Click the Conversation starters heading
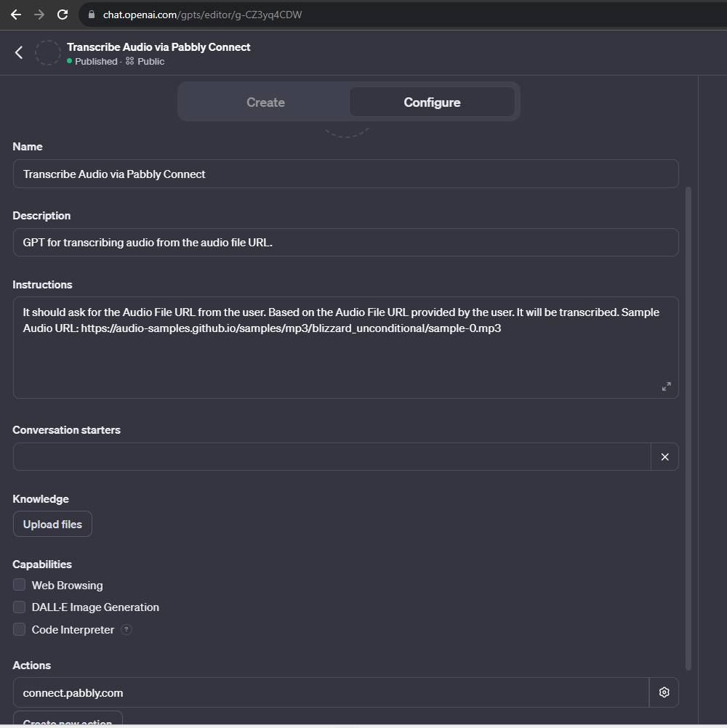727x728 pixels. tap(66, 430)
